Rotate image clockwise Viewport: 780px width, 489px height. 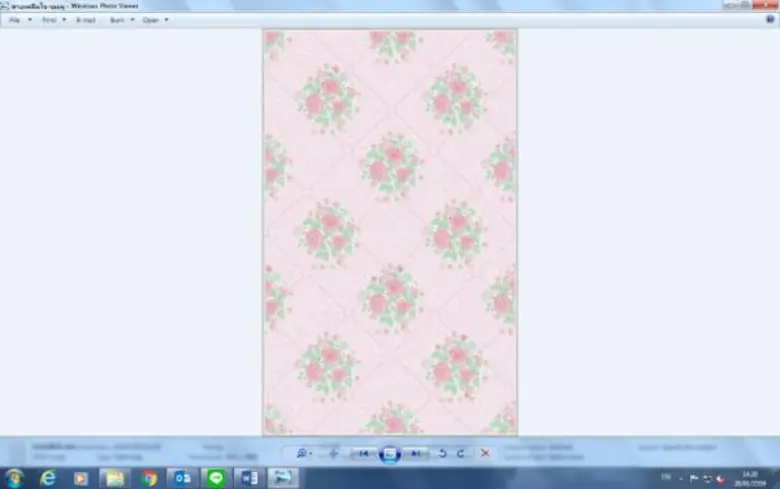461,453
